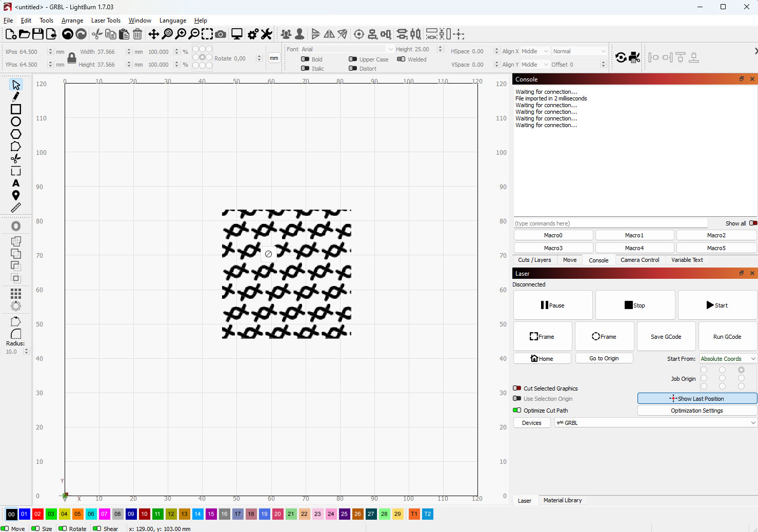Toggle Welded text switch

(401, 59)
